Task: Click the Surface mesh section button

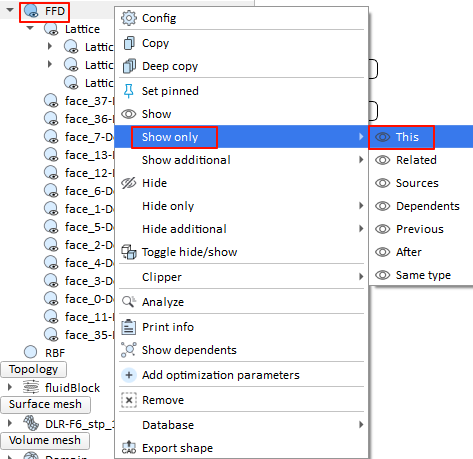Action: tap(46, 404)
